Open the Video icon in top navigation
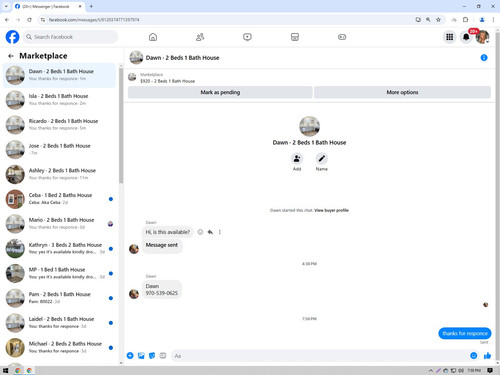Screen dimensions: 500x375 [247, 37]
